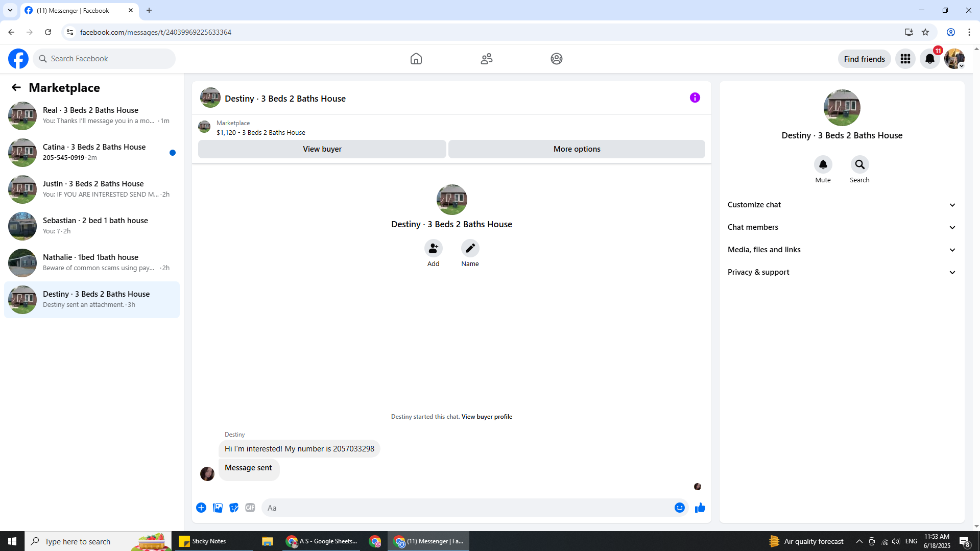Edit the chat name with the pencil icon
Screen dimensions: 980x551
[x=470, y=248]
